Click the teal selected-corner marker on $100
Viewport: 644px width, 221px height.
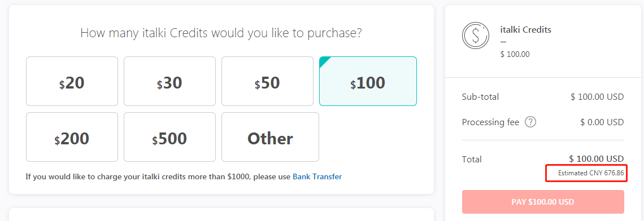coord(325,63)
